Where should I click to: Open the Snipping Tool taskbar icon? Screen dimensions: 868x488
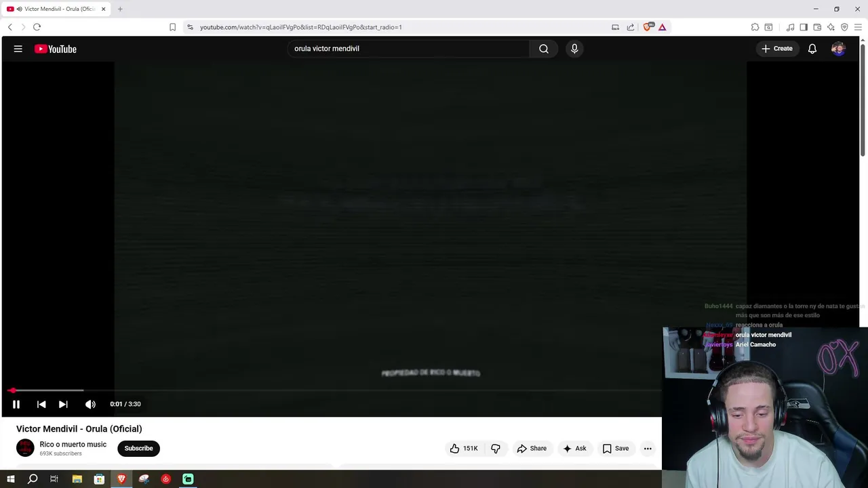click(144, 479)
